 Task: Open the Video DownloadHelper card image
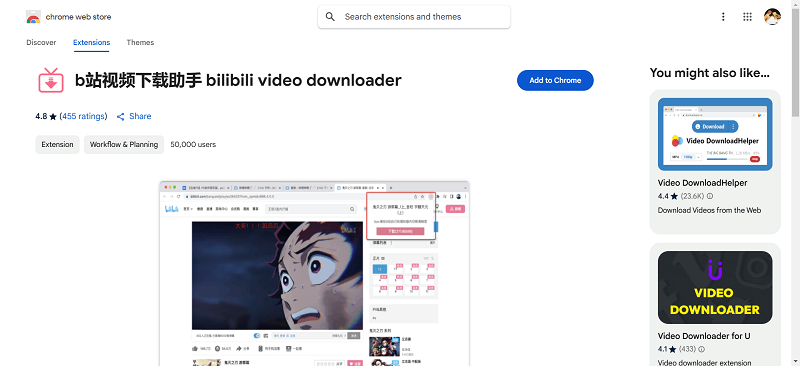click(x=715, y=134)
